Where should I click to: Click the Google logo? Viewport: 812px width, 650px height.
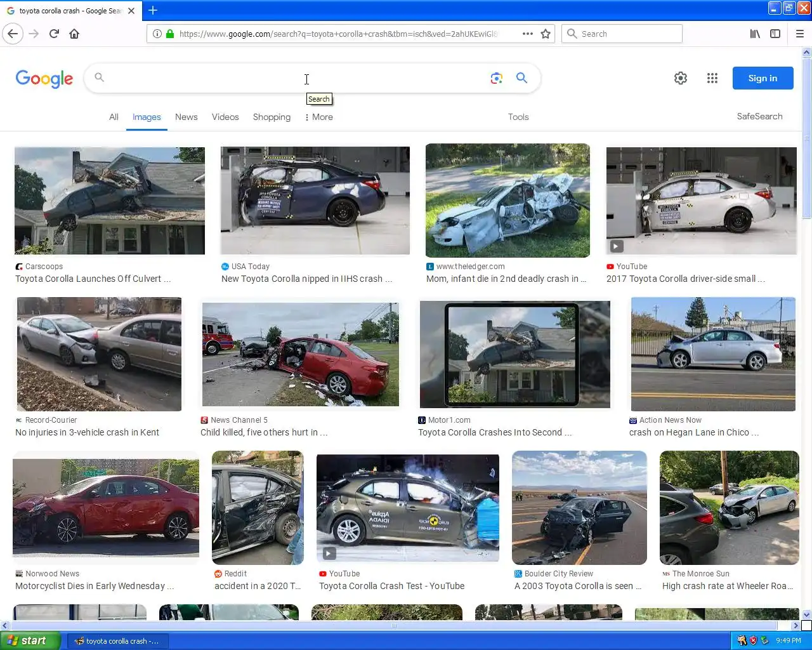point(44,79)
